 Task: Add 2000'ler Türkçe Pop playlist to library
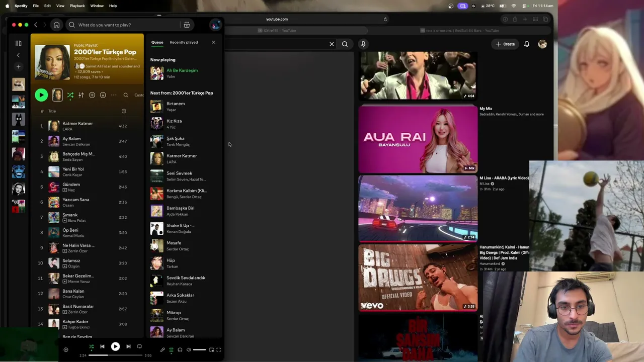point(92,95)
